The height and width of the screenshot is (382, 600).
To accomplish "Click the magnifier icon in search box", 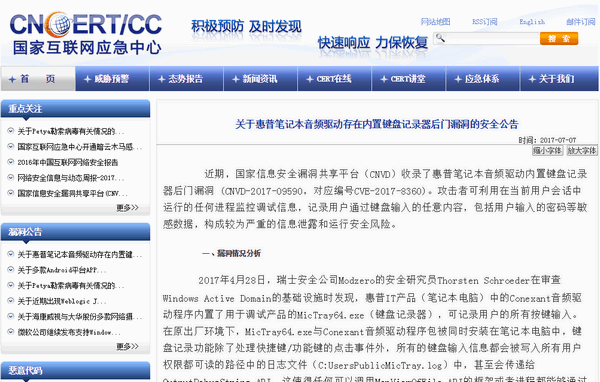I will click(440, 38).
